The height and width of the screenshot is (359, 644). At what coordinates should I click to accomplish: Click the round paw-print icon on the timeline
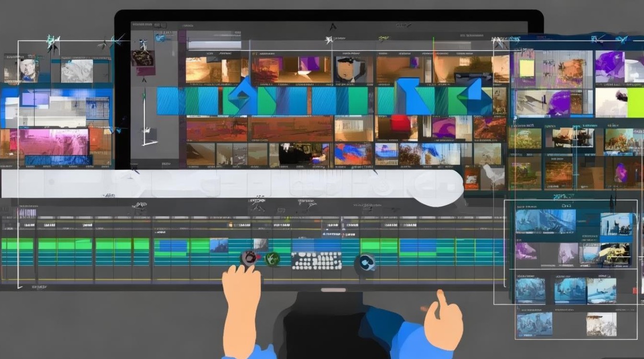pyautogui.click(x=249, y=258)
